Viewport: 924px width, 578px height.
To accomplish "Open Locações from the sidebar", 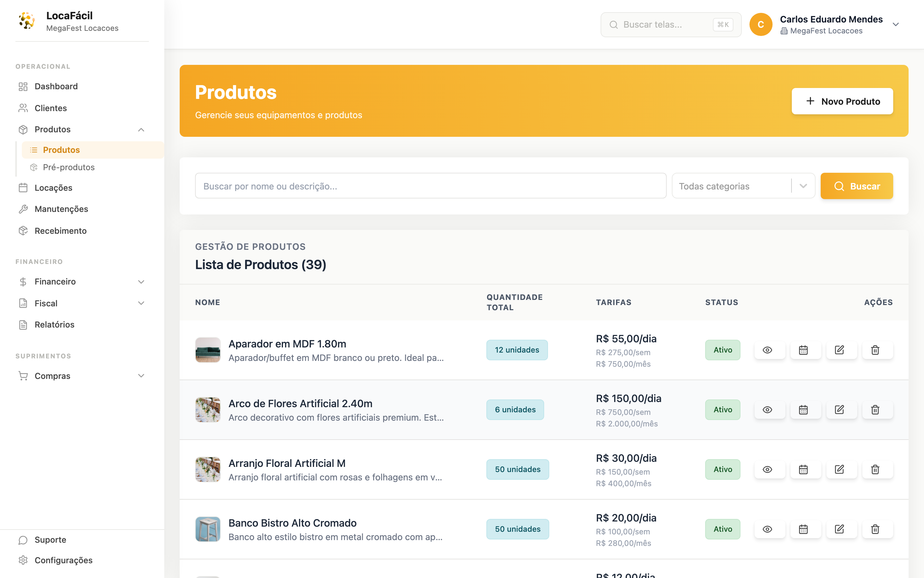I will 82,188.
